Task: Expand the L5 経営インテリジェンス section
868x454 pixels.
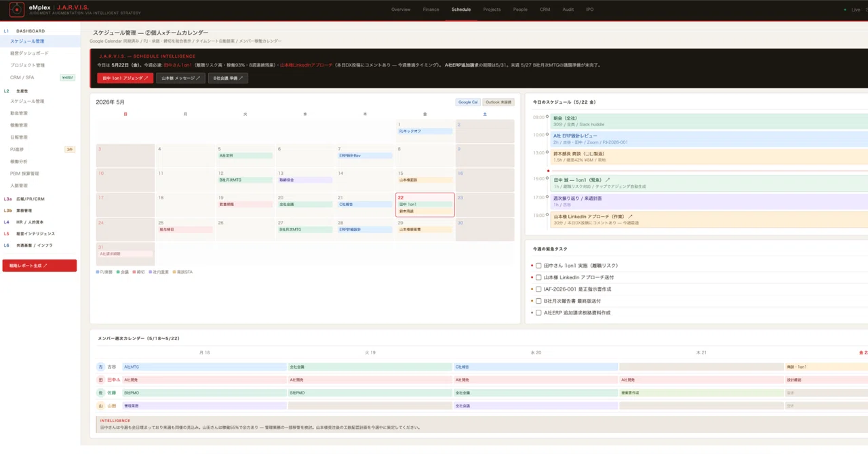Action: click(29, 234)
